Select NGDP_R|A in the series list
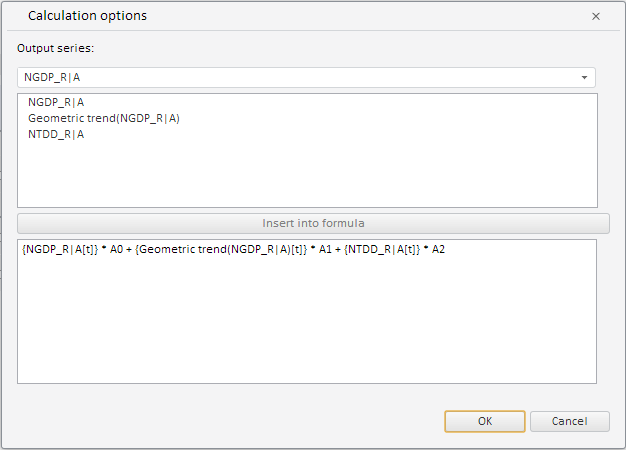626x450 pixels. [56, 102]
